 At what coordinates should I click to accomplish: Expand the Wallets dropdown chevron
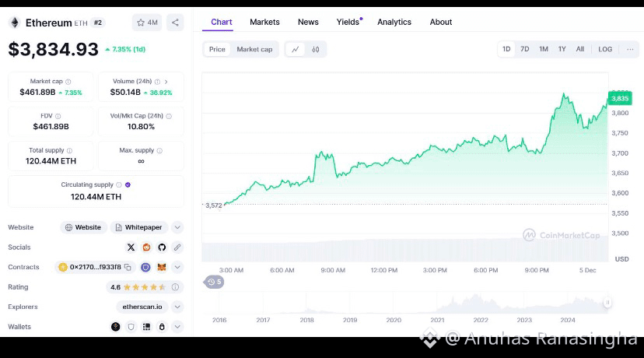(x=177, y=327)
